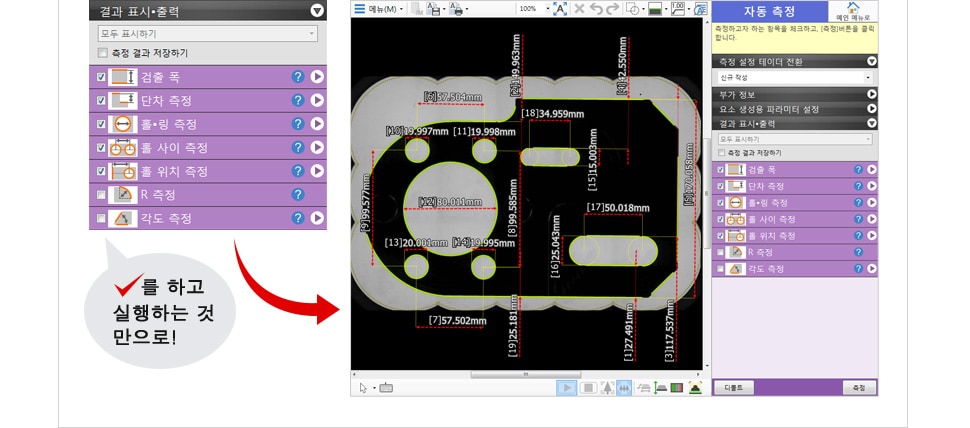This screenshot has height=428, width=970.
Task: Click the fit-to-screen icon beside the zoom box
Action: [x=559, y=9]
